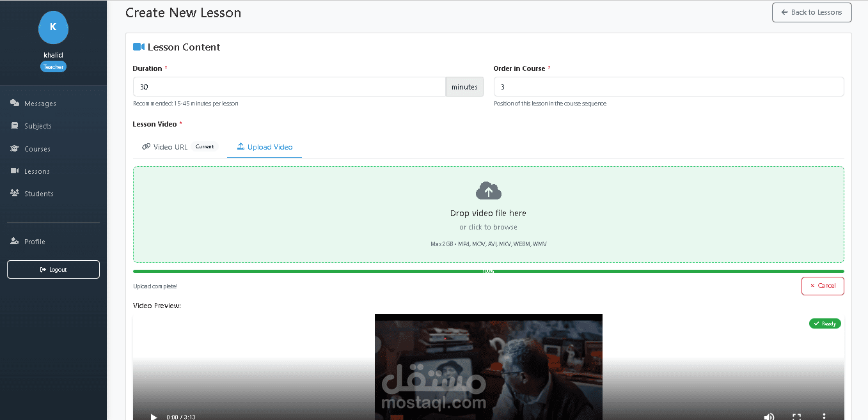Image resolution: width=868 pixels, height=420 pixels.
Task: Focus the Duration input field
Action: [289, 87]
